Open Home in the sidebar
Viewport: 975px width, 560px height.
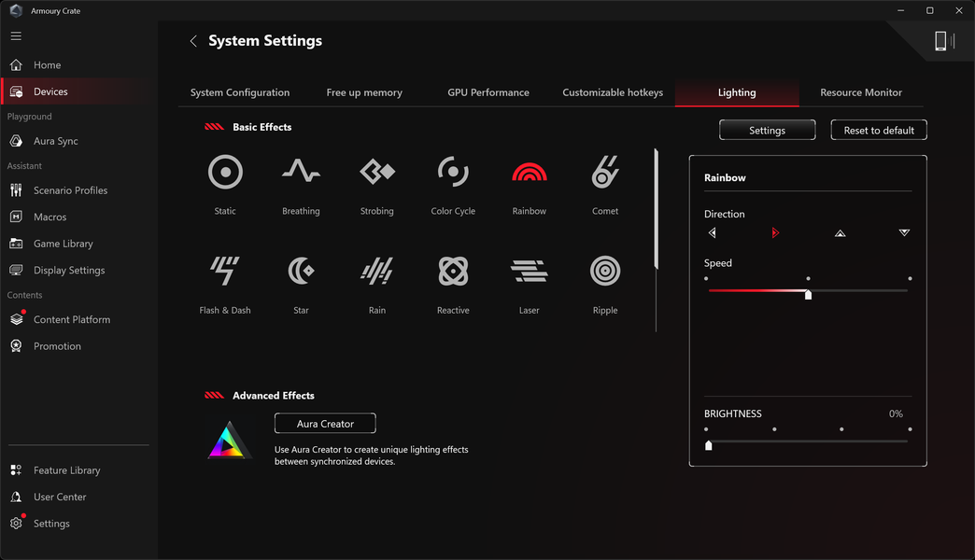(x=79, y=64)
